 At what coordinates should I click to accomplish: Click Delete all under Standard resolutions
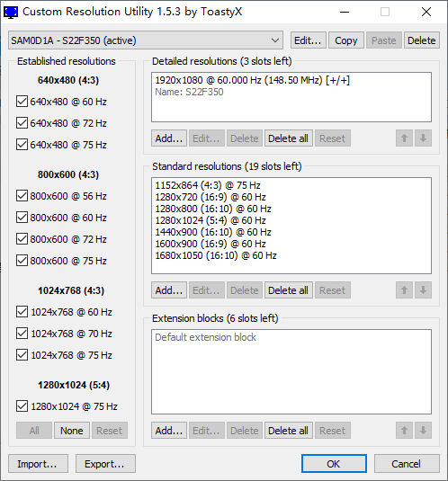coord(288,289)
